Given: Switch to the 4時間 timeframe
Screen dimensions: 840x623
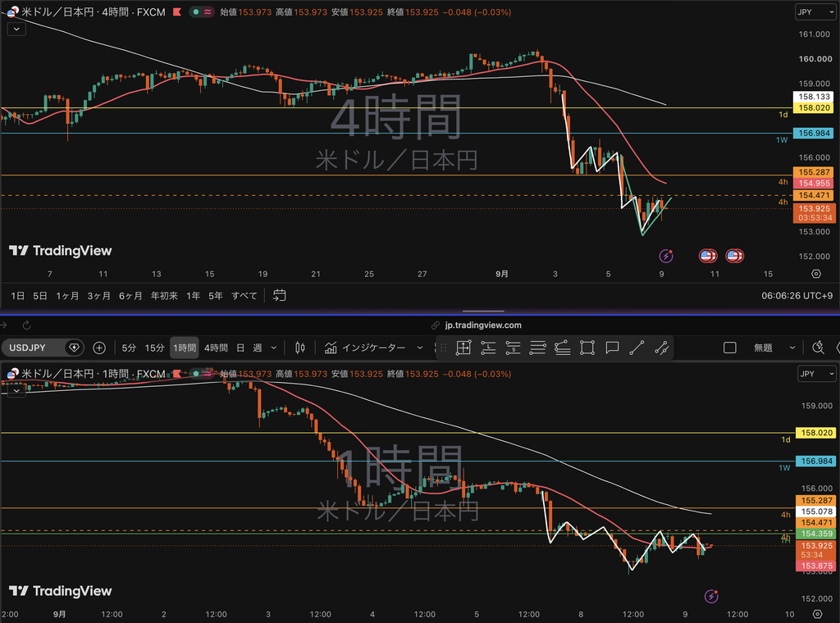Looking at the screenshot, I should click(x=216, y=348).
